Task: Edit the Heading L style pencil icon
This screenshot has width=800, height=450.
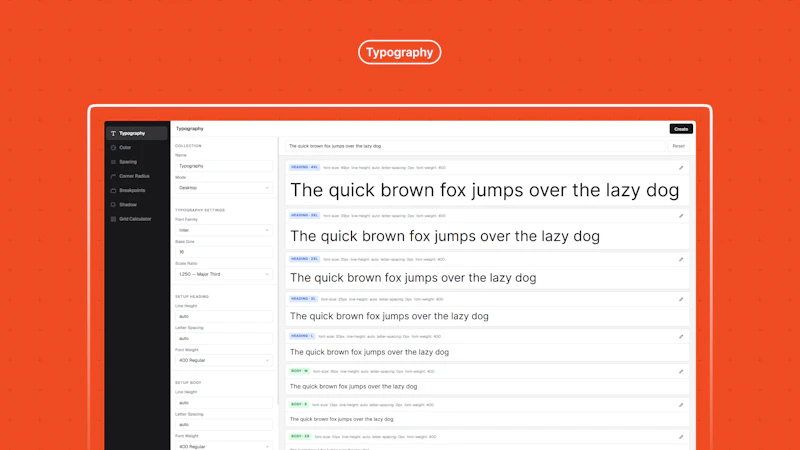Action: coord(681,337)
